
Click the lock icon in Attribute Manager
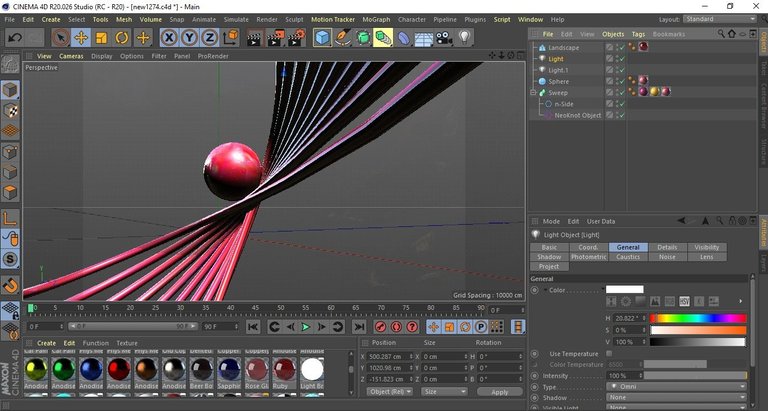tap(732, 221)
